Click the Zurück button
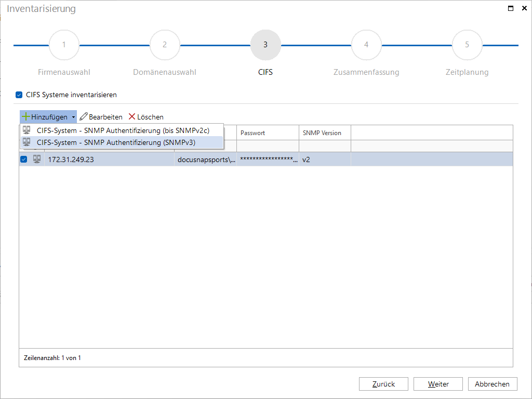Image resolution: width=532 pixels, height=399 pixels. 383,384
